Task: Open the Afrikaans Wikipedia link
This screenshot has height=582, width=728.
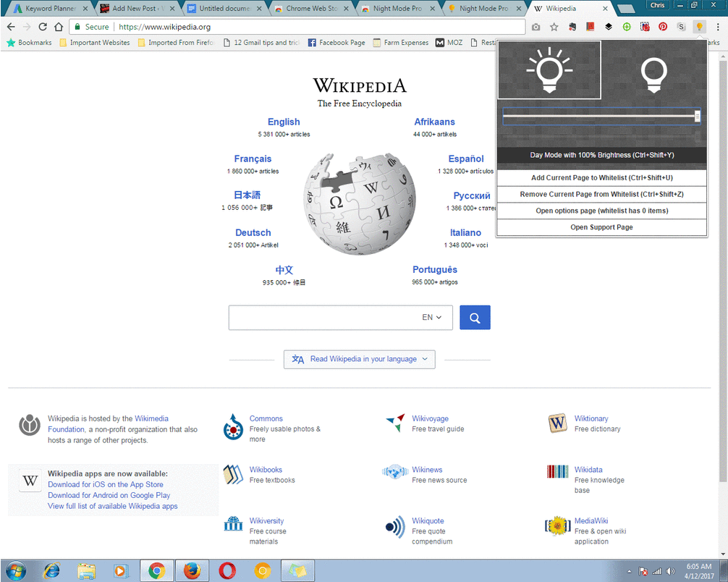Action: [435, 122]
